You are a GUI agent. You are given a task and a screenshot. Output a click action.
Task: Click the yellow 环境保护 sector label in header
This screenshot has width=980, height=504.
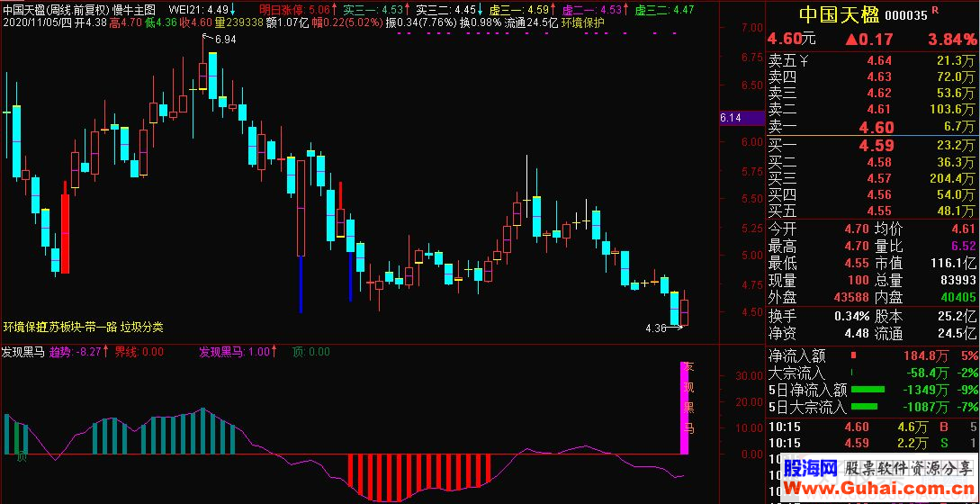[583, 22]
